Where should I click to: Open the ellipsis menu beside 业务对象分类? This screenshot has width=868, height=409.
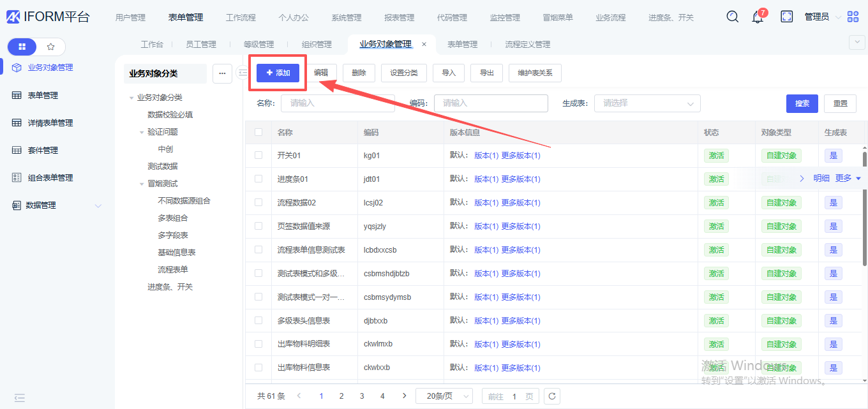pyautogui.click(x=222, y=73)
